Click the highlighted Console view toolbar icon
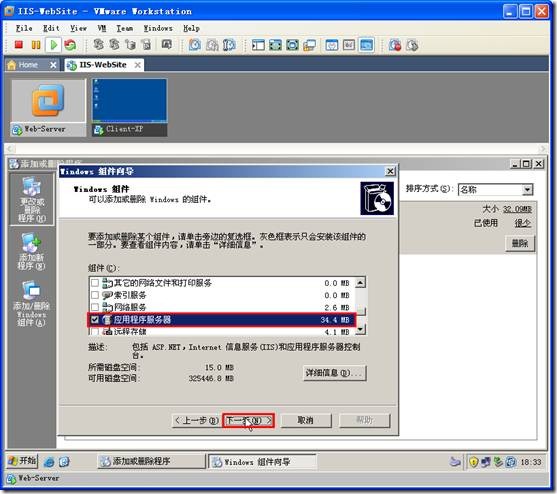557x494 pixels. pos(367,45)
